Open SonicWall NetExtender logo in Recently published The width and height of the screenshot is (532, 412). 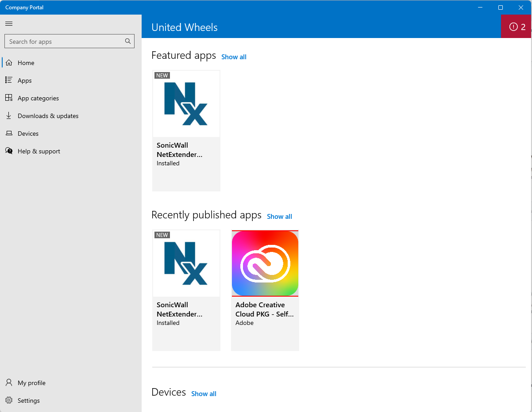pyautogui.click(x=186, y=263)
